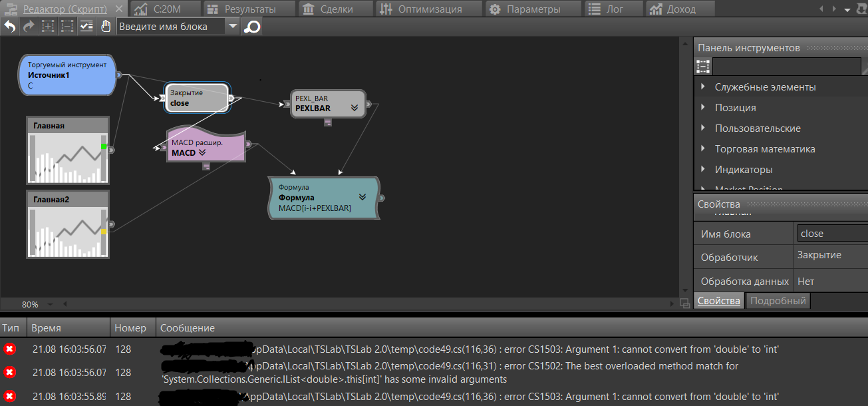Click the expand-all-blocks plus toolbar icon
Viewport: 868px width, 406px height.
pyautogui.click(x=48, y=27)
